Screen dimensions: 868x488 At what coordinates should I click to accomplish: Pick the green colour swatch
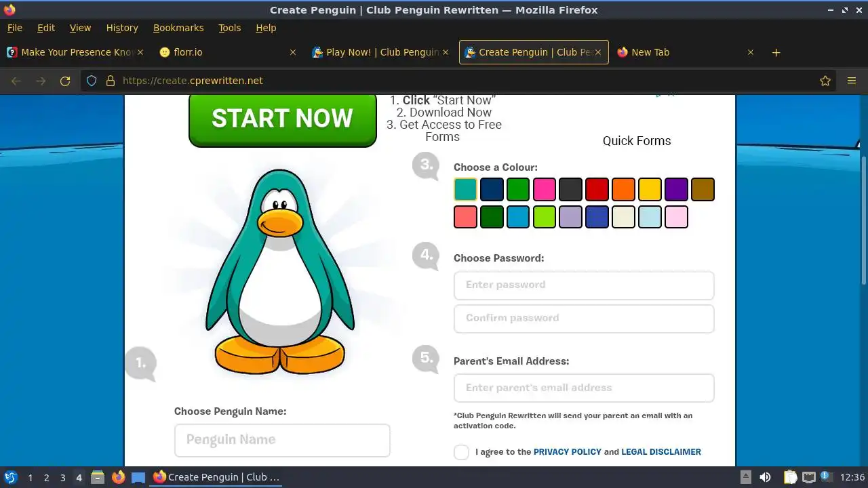(x=518, y=190)
